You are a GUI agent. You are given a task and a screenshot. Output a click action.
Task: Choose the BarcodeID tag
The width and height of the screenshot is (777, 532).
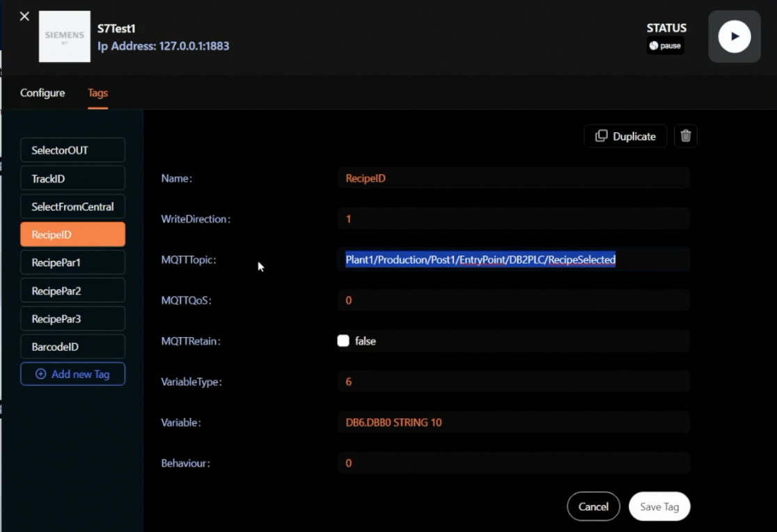tap(73, 347)
